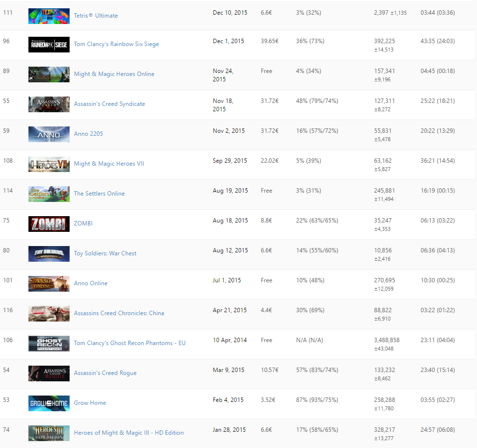Click the price 22.02€ for Heroes VII
Image resolution: width=477 pixels, height=448 pixels.
pos(270,161)
